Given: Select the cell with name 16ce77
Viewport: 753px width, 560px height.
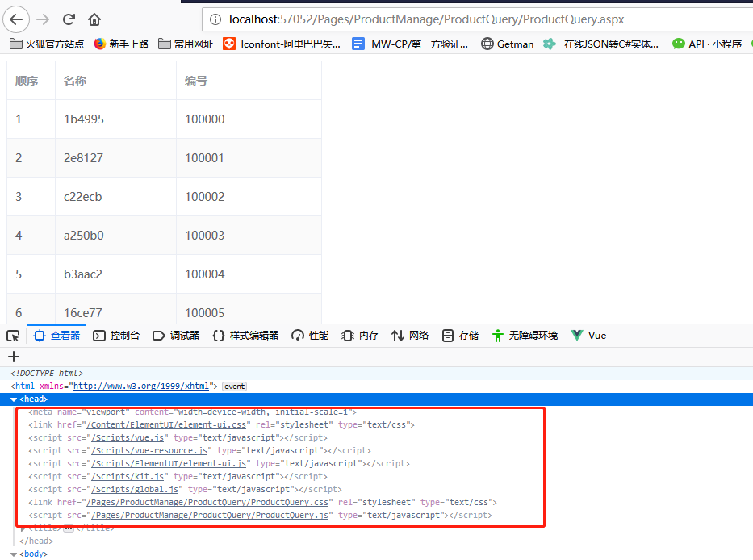Looking at the screenshot, I should [115, 309].
